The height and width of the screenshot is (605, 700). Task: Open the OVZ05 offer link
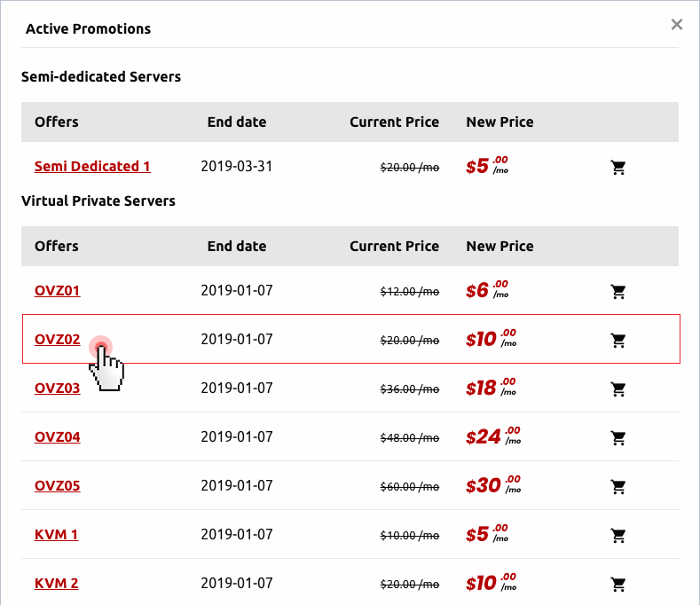pyautogui.click(x=57, y=485)
